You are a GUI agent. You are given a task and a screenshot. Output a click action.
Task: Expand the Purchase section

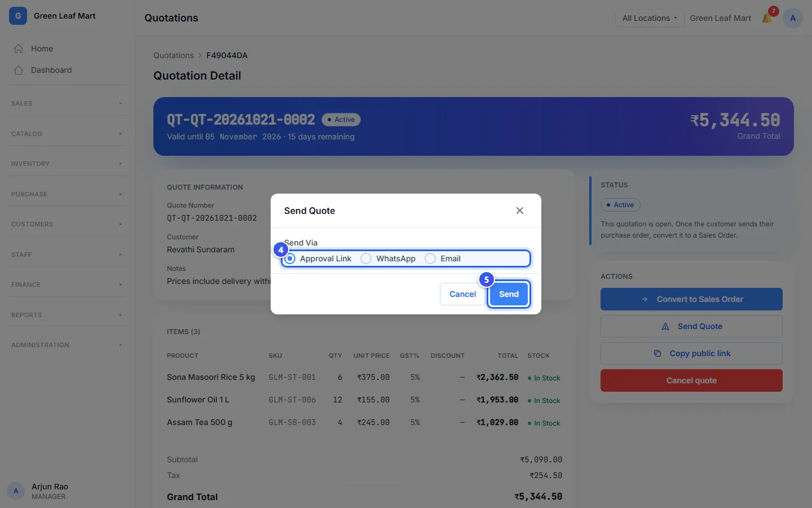(67, 194)
